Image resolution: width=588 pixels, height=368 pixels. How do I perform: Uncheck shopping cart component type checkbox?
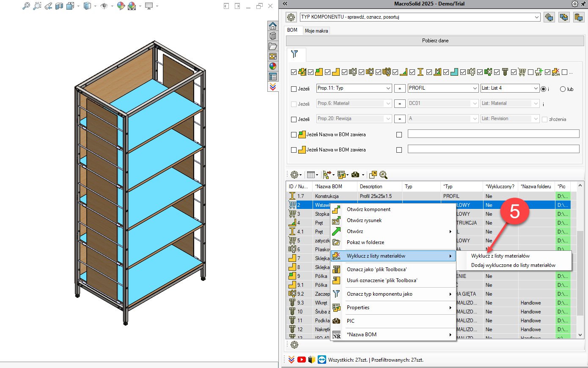[x=514, y=72]
